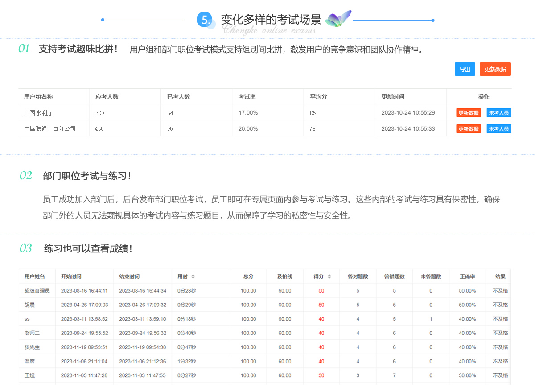Click the blue 导出 export button

pyautogui.click(x=465, y=70)
